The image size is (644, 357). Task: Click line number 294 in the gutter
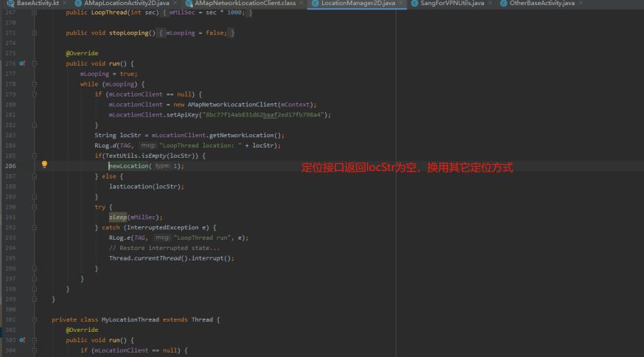[x=10, y=248]
